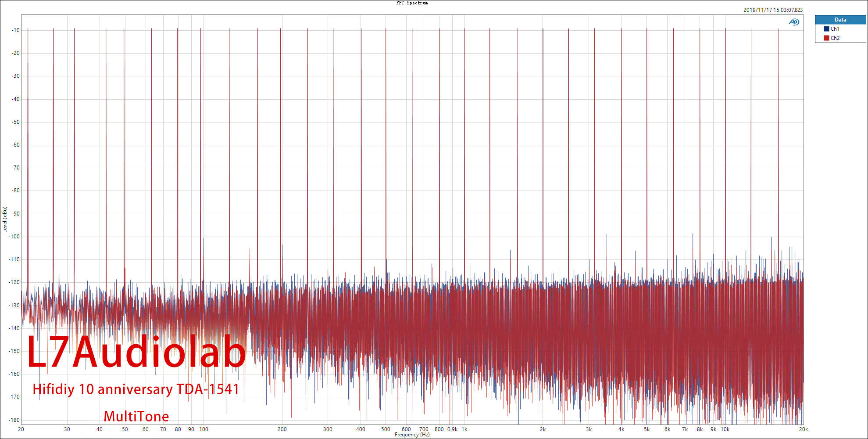Click the 5k frequency axis label
Viewport: 868px width, 439px height.
click(x=647, y=429)
